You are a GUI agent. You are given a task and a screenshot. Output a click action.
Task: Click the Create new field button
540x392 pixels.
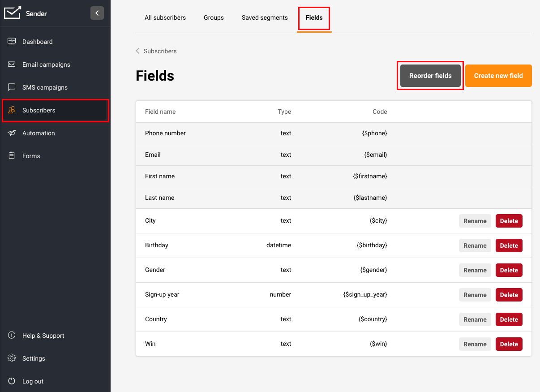tap(498, 76)
